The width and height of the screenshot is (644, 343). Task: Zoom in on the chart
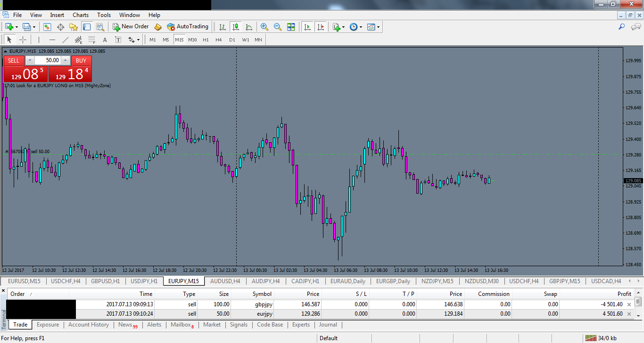coord(264,27)
